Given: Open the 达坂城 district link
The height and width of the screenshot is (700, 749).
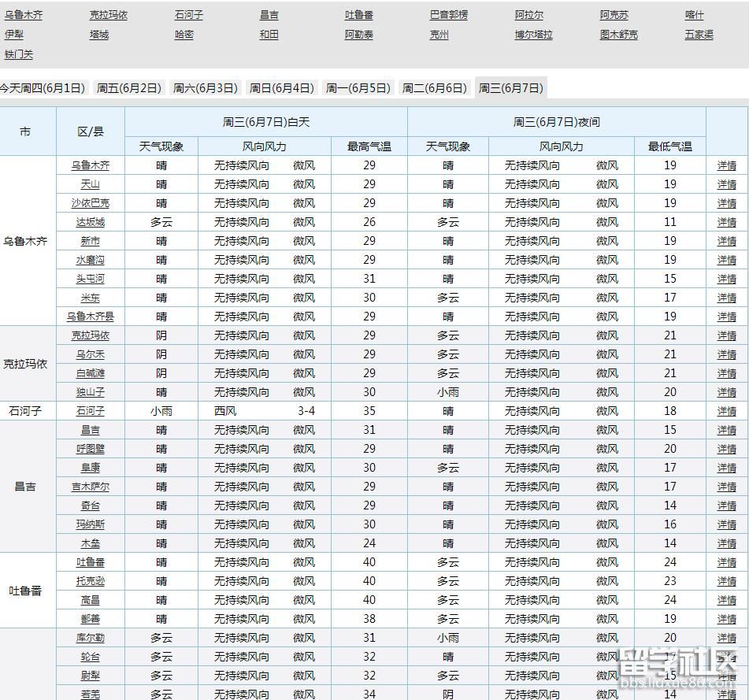Looking at the screenshot, I should (x=89, y=221).
